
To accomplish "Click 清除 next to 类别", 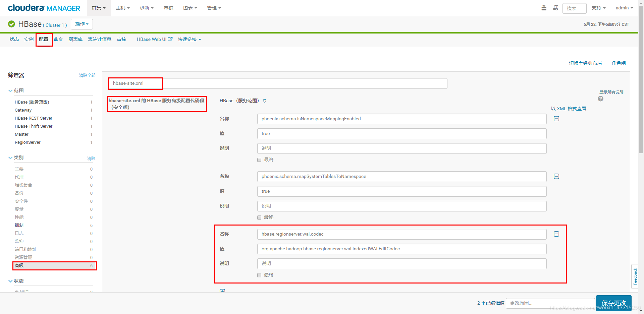I will pyautogui.click(x=91, y=159).
